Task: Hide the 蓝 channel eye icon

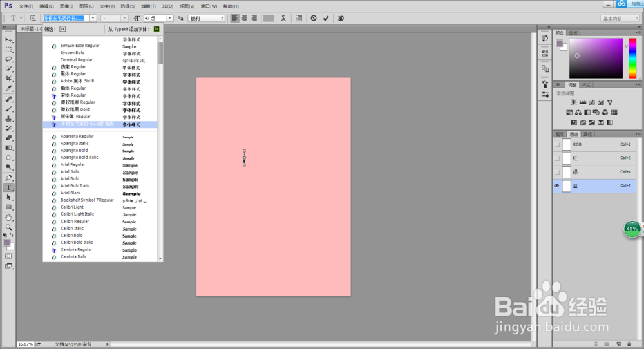Action: pyautogui.click(x=557, y=185)
